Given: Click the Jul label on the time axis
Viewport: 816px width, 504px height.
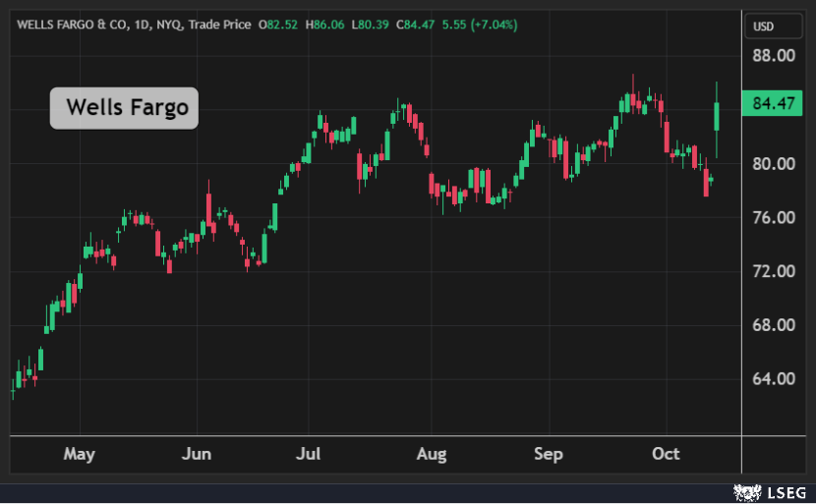Looking at the screenshot, I should click(309, 454).
